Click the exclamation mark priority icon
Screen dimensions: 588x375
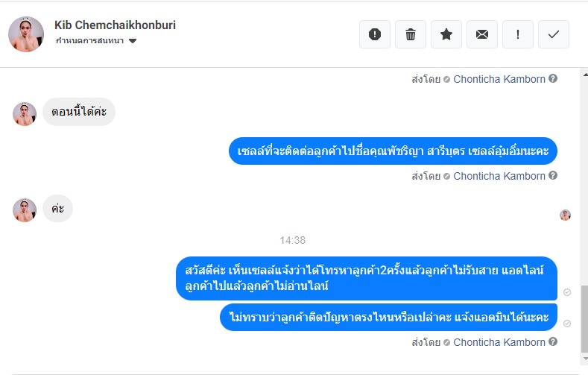[518, 34]
